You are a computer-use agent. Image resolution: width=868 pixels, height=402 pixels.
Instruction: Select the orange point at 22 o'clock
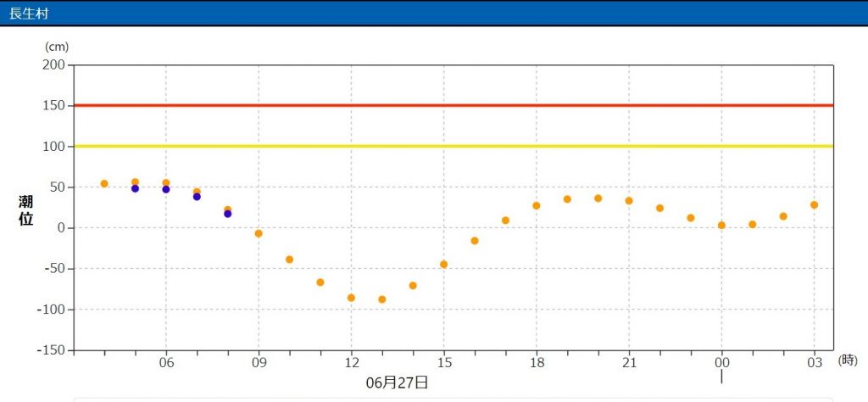click(659, 208)
